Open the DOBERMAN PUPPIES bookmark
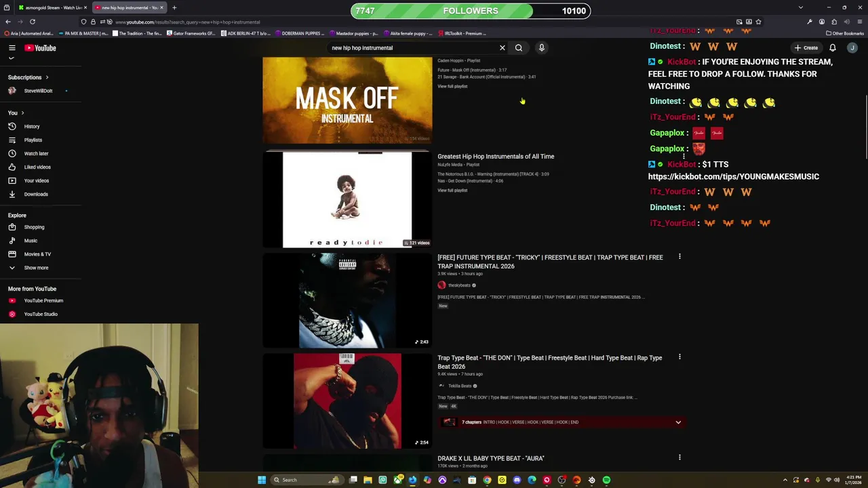This screenshot has width=868, height=488. 299,33
